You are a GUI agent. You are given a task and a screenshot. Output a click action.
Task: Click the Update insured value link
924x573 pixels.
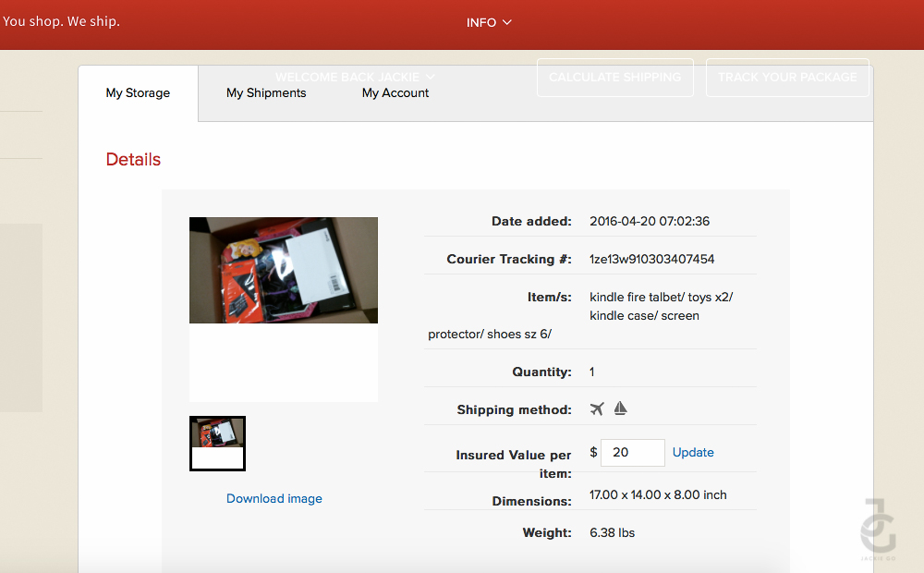pyautogui.click(x=693, y=452)
